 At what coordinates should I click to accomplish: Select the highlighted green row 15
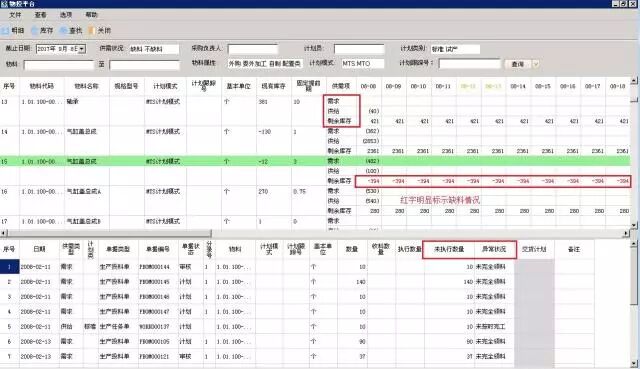(315, 161)
